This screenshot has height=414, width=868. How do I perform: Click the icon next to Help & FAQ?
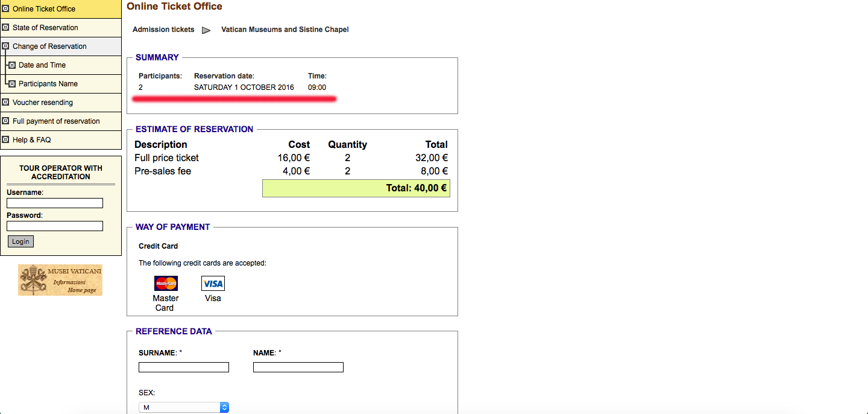[x=6, y=140]
